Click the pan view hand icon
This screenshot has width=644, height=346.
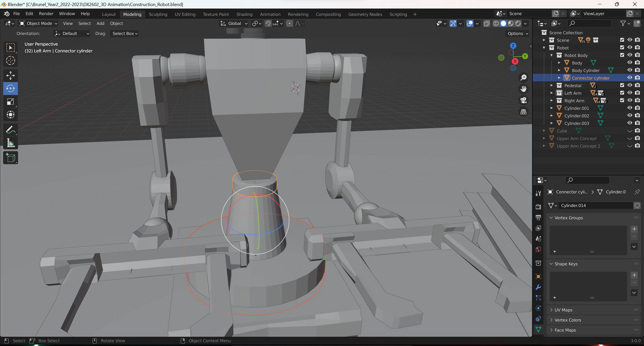pos(523,89)
